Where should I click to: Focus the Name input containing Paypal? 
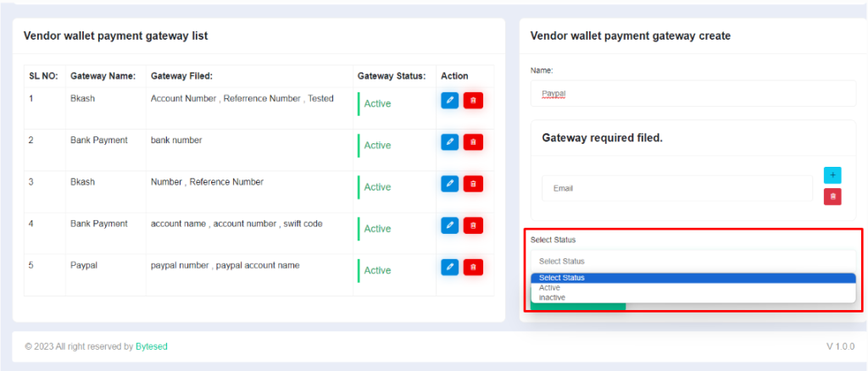pos(693,93)
